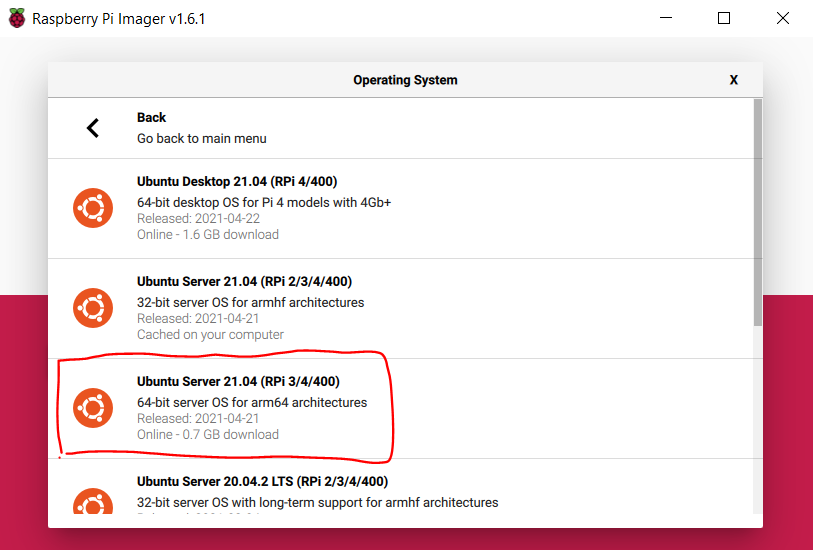This screenshot has height=550, width=813.
Task: Click the operating system list scrollbar
Action: point(758,213)
